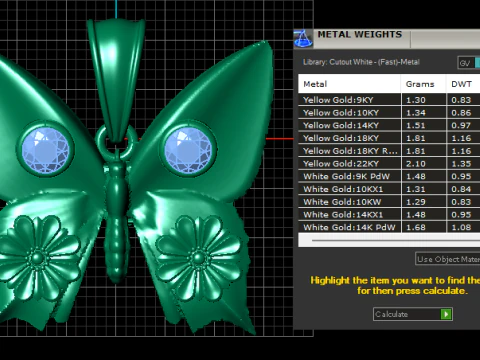Click the 2.10 grams value for 22KY
This screenshot has height=360, width=480.
pos(416,164)
